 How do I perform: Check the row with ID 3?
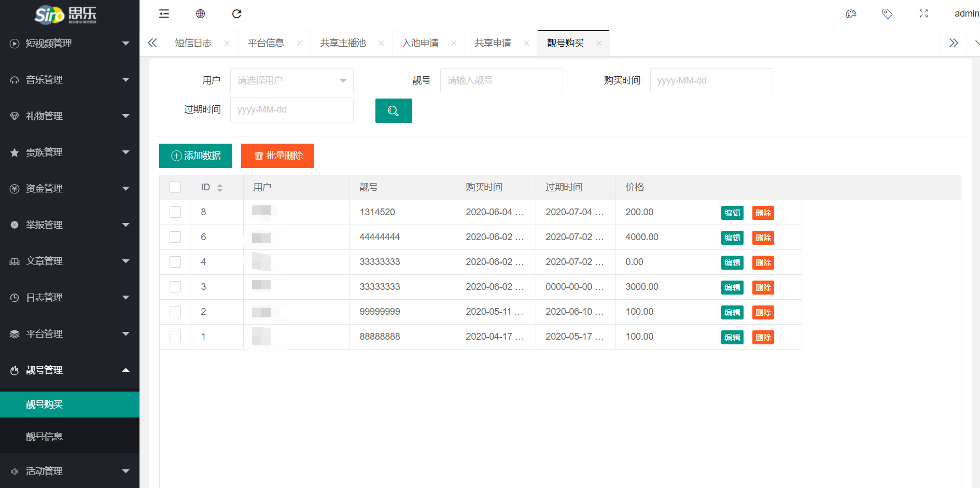(175, 287)
